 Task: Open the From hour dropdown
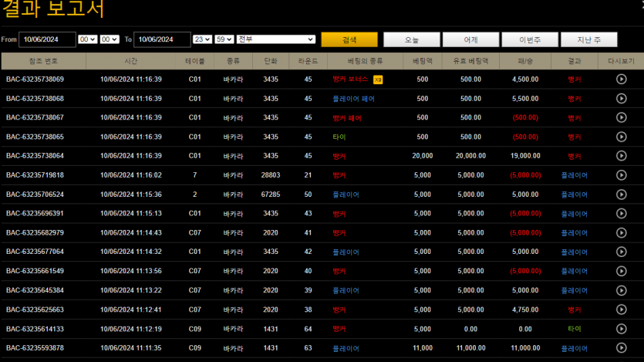pos(87,39)
